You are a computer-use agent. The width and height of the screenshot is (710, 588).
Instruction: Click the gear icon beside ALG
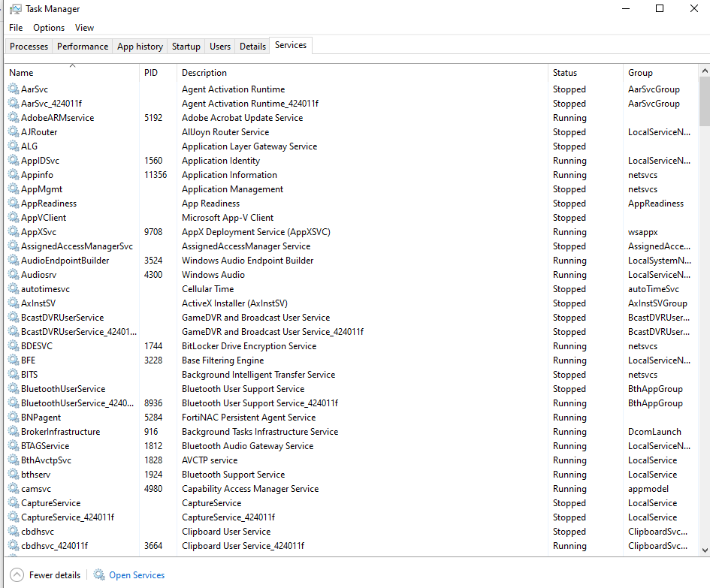pos(14,146)
